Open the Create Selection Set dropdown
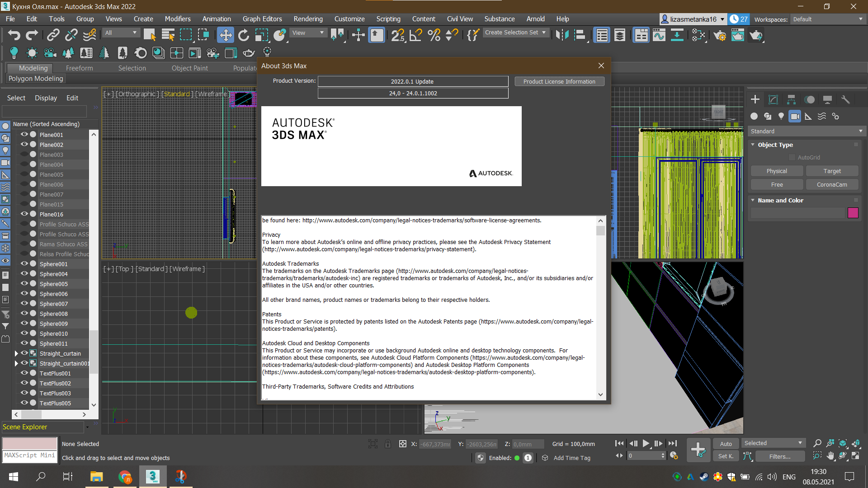 coord(515,33)
